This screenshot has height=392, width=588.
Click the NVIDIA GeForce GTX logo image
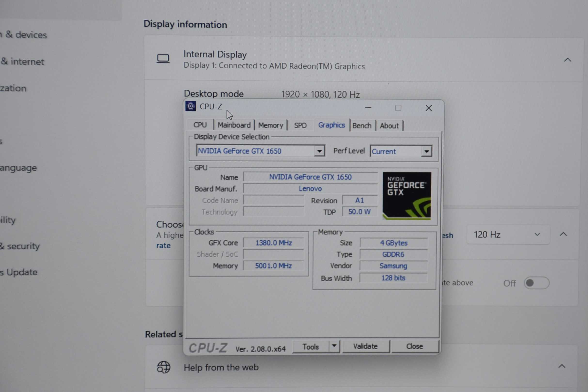tap(407, 196)
